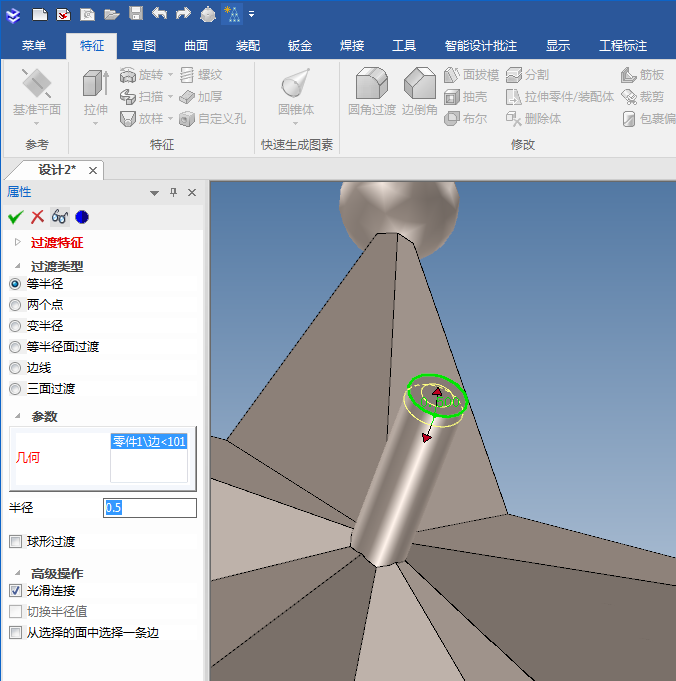Screen dimensions: 676x681
Task: Click the 半径 value input field
Action: [150, 508]
